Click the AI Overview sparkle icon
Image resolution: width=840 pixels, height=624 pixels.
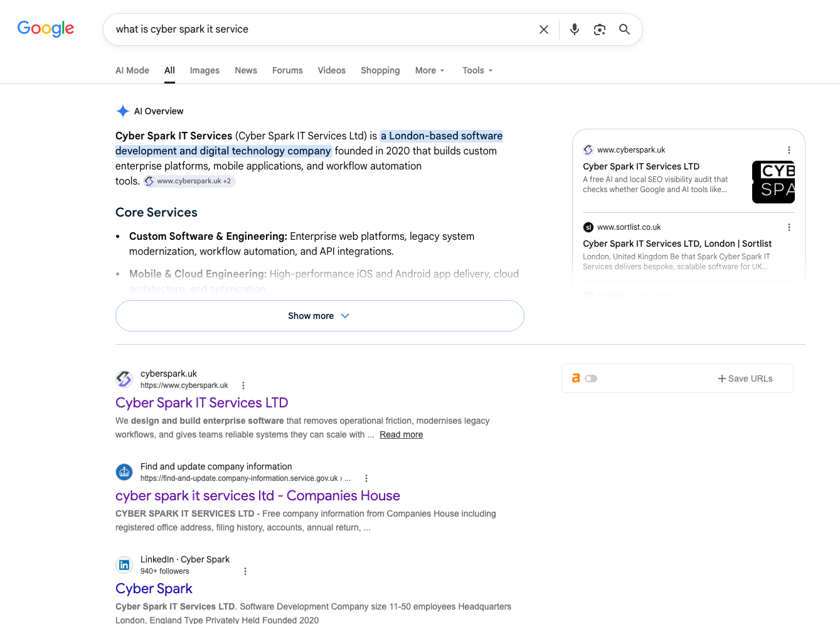point(123,111)
